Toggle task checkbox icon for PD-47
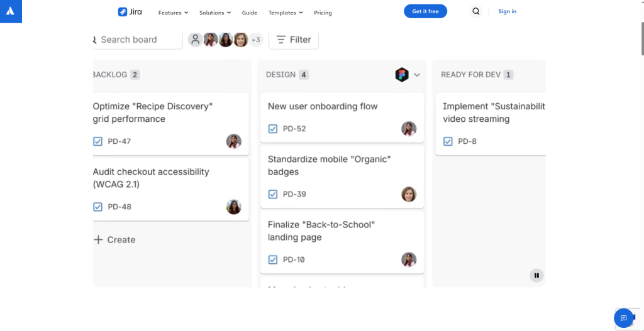 pos(97,141)
